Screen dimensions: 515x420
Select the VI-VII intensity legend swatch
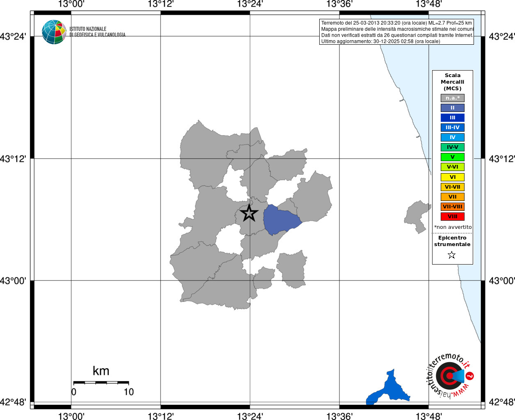(x=453, y=187)
